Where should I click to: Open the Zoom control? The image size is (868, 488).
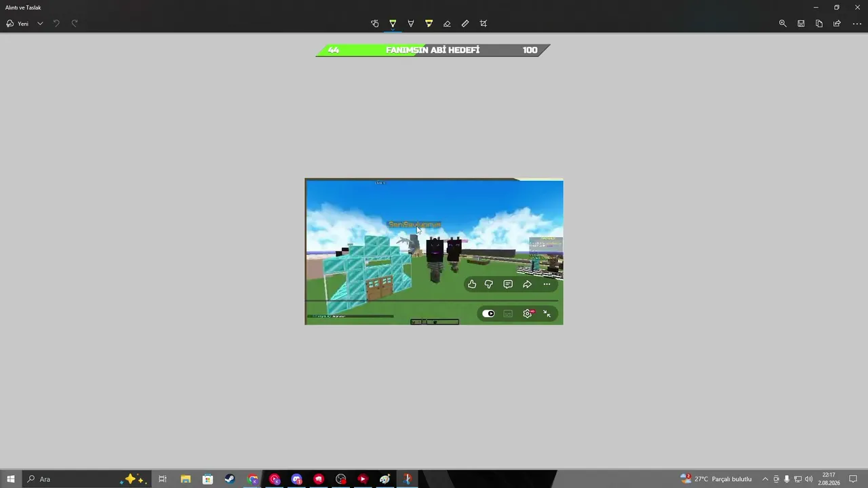click(x=783, y=24)
